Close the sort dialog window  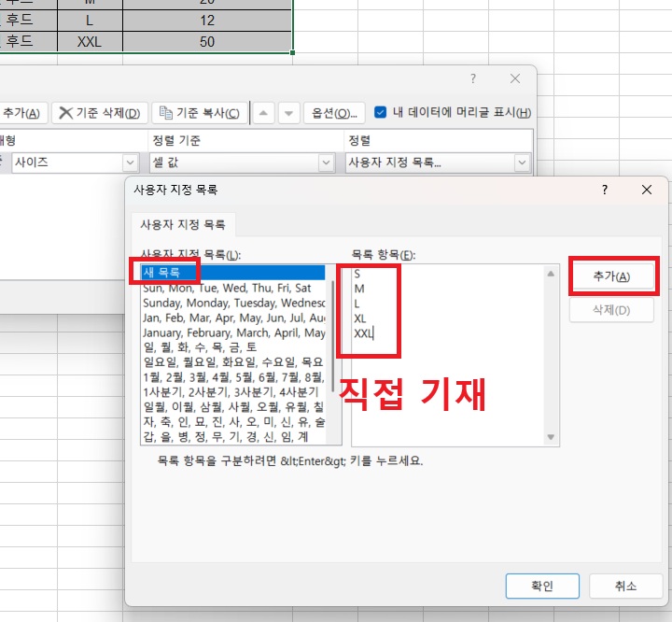[x=515, y=78]
